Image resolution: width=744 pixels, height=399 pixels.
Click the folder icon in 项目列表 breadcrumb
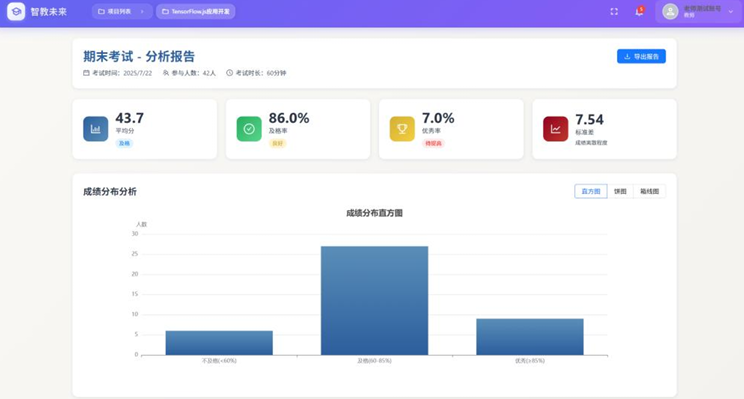pos(101,11)
